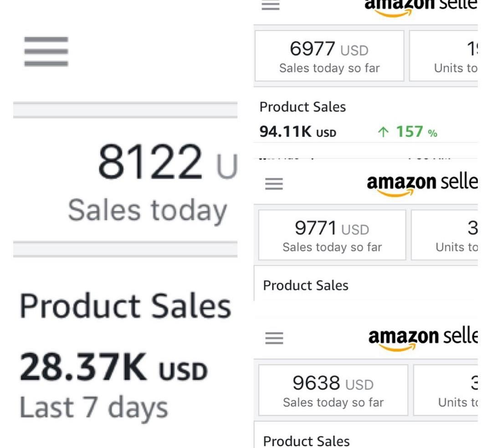Tap the Units card next to 9638 USD

click(446, 390)
